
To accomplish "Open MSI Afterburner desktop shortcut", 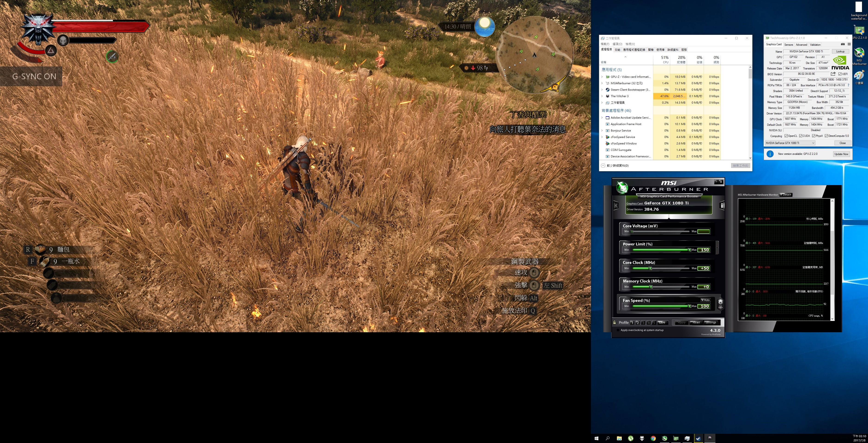I will click(x=859, y=56).
